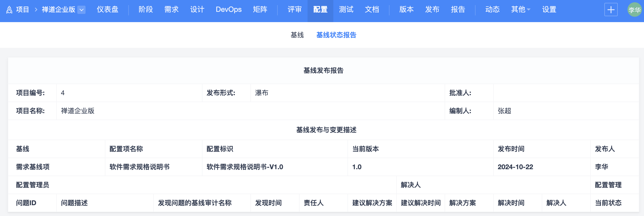Click the 禅道企业版 project name in navbar

[x=58, y=10]
